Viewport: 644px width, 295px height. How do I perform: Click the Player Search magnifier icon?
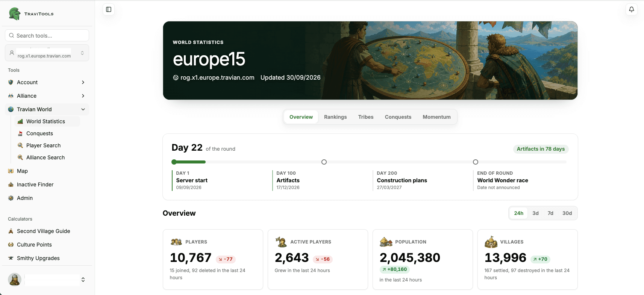tap(20, 145)
